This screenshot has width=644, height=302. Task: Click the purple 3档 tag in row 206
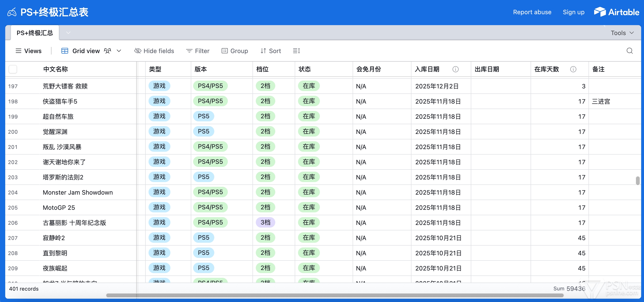pyautogui.click(x=265, y=222)
